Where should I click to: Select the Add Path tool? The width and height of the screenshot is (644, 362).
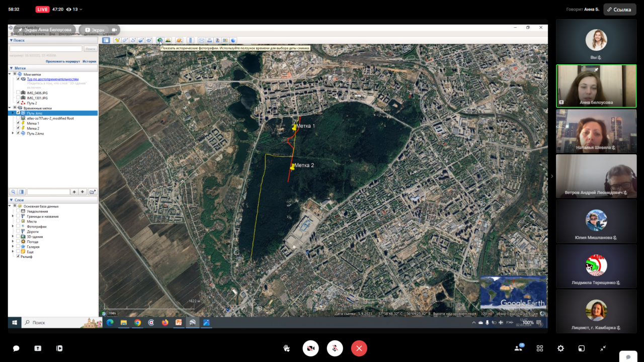point(133,40)
